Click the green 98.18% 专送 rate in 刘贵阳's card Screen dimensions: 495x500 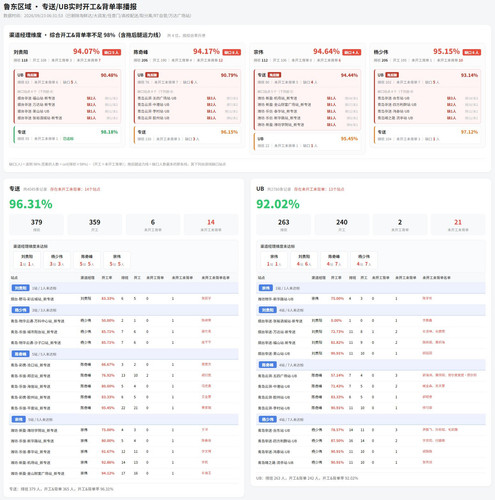pos(109,132)
